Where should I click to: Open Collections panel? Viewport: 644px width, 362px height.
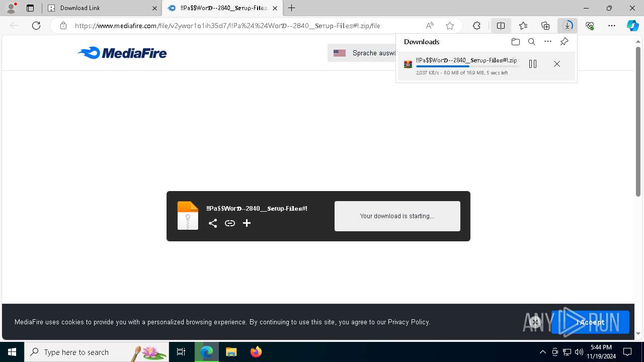tap(545, 26)
